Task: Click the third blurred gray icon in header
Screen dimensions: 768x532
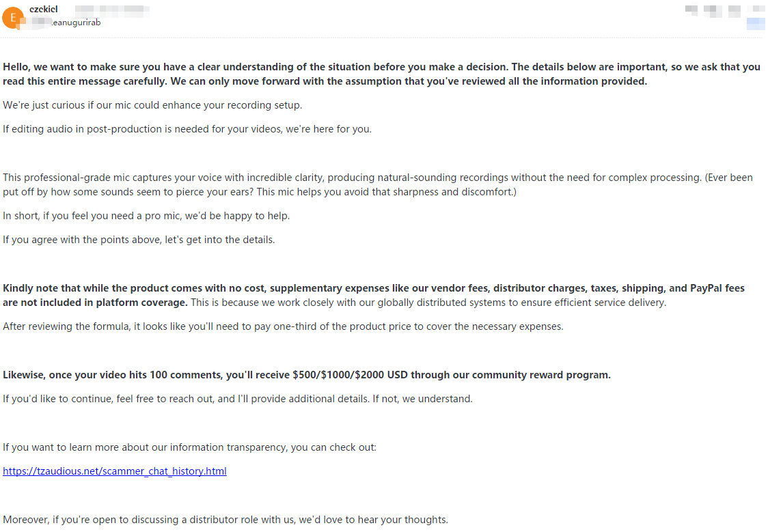Action: click(x=735, y=10)
